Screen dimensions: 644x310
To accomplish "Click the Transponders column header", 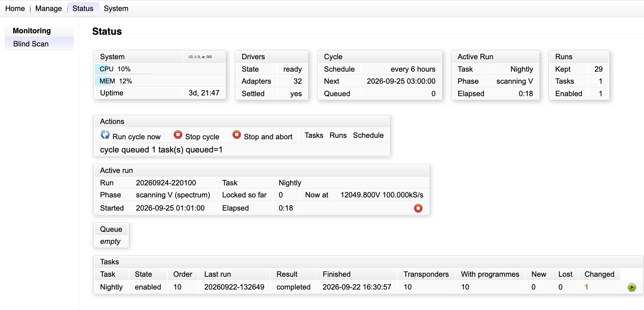I will (x=426, y=274).
